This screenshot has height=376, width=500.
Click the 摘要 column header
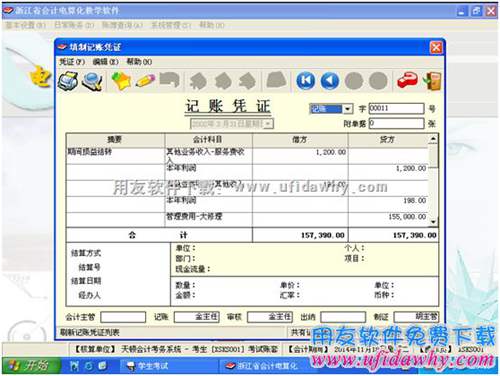coord(115,140)
